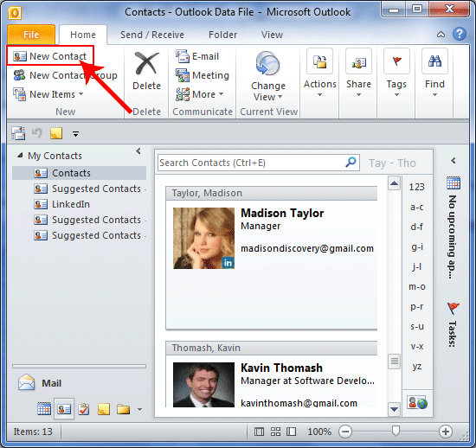
Task: Open the Contacts module icon
Action: [x=64, y=409]
